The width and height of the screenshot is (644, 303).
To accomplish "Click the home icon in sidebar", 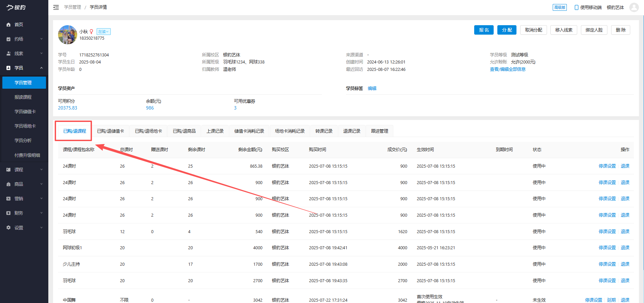I will tap(8, 25).
